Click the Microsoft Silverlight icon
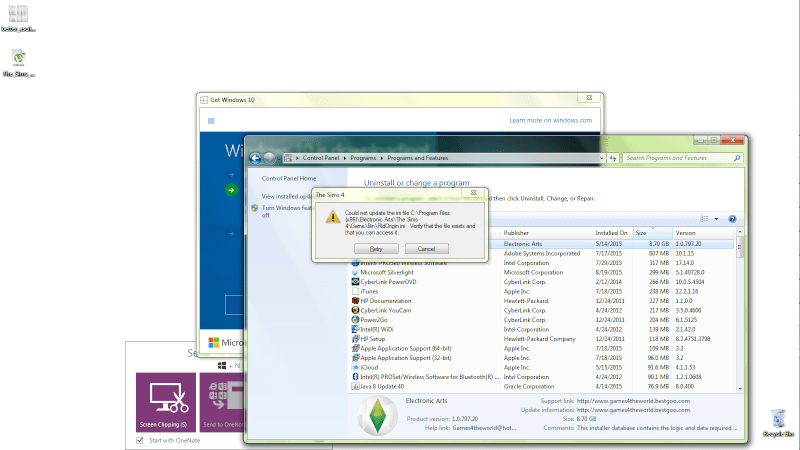The width and height of the screenshot is (800, 450). (355, 272)
